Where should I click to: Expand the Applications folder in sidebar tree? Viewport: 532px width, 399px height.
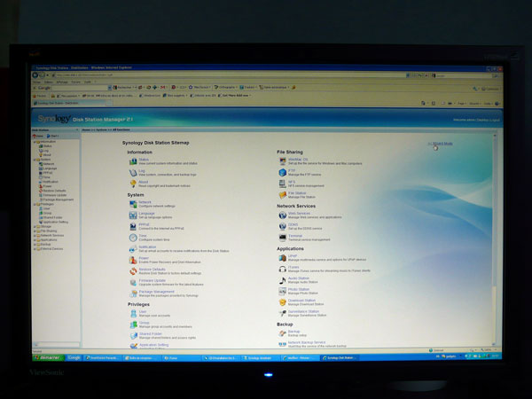pos(35,240)
